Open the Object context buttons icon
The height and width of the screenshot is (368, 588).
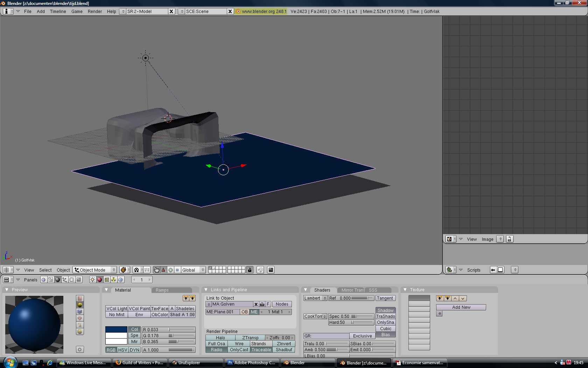[65, 280]
